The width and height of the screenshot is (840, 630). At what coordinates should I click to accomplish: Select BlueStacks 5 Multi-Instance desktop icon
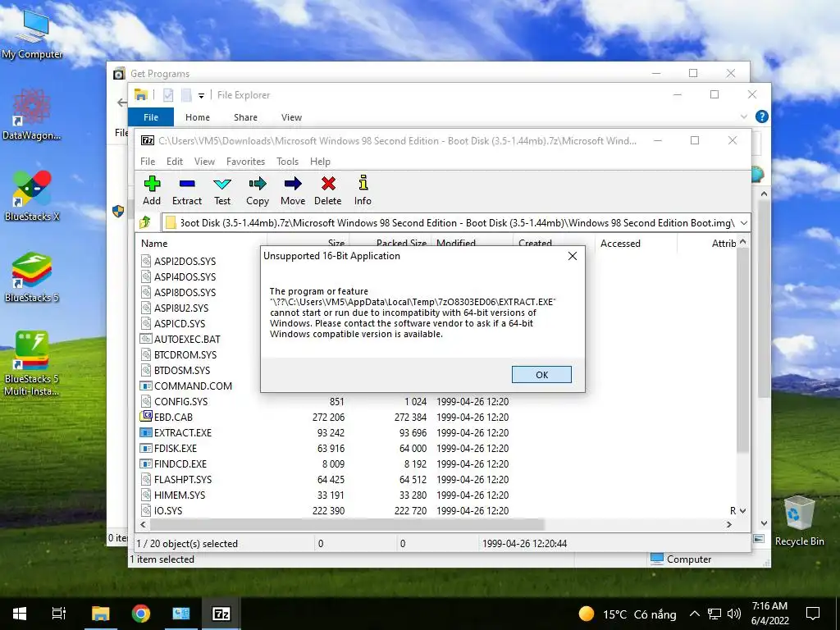(x=32, y=363)
